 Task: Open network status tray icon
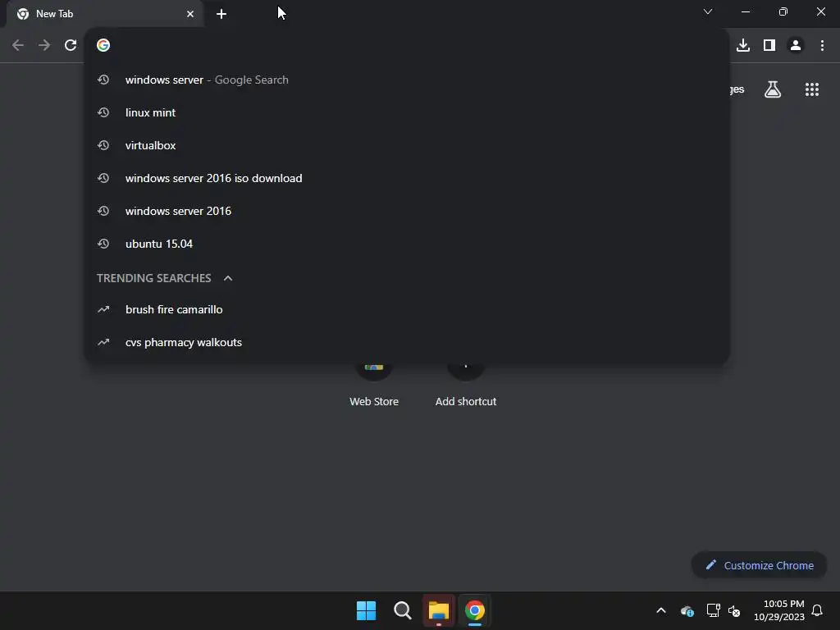tap(713, 610)
